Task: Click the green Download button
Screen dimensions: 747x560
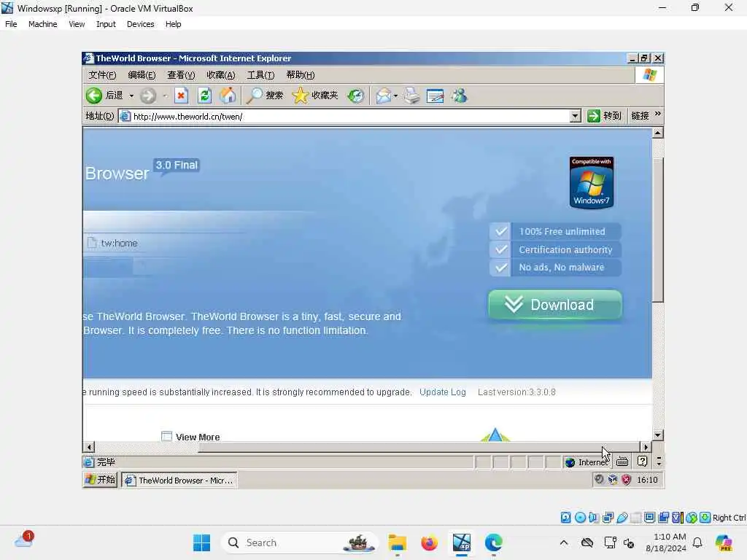Action: [x=554, y=305]
